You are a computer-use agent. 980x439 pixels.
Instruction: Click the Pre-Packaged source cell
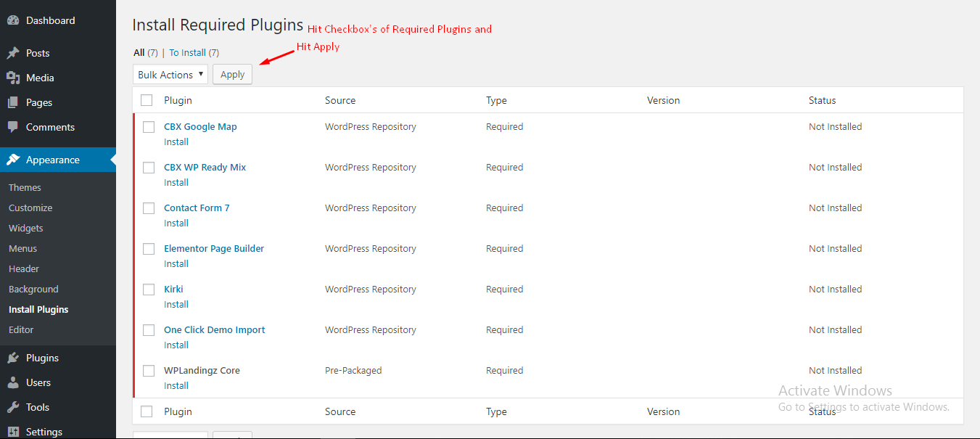353,370
